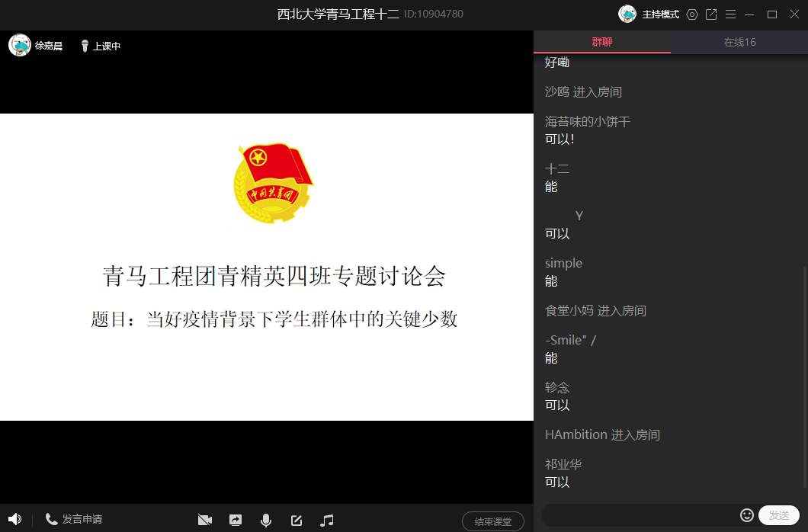Screen dimensions: 808x532
Task: Click username 轸念 in chat
Action: pos(557,387)
